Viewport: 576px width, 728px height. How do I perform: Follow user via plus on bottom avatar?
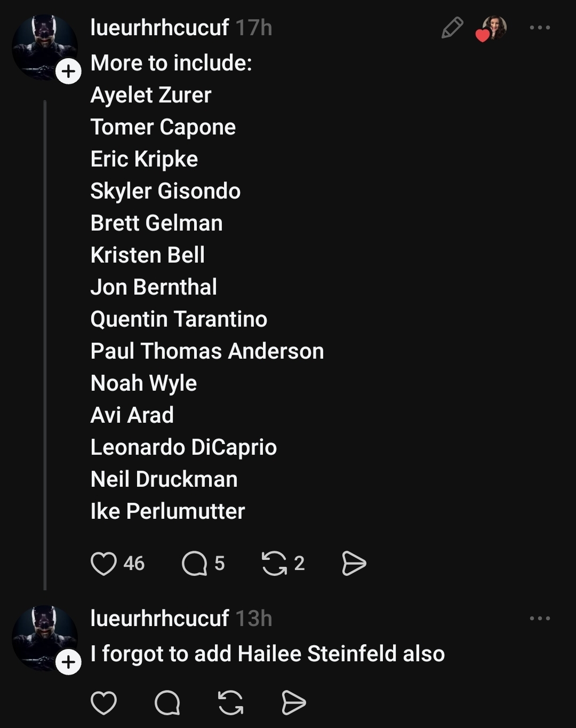pos(69,662)
